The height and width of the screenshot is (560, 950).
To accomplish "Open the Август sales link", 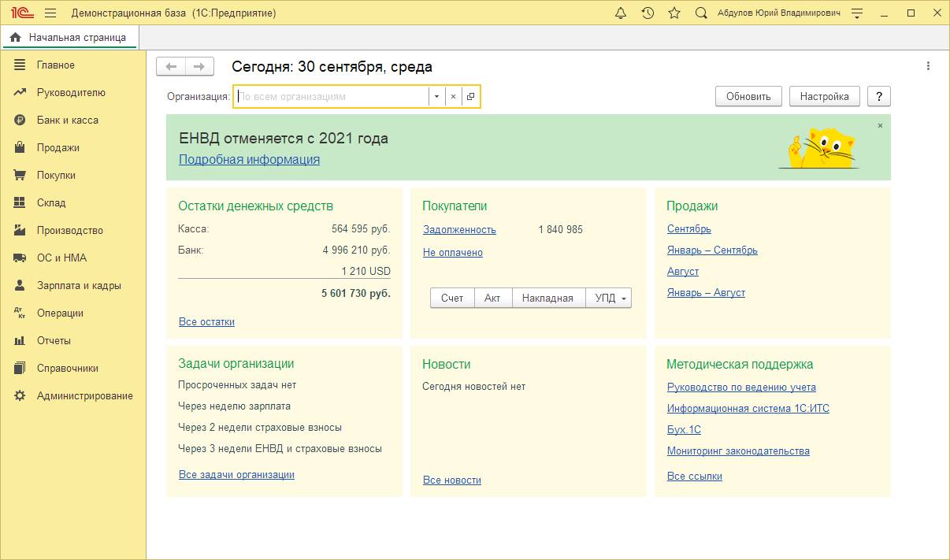I will tap(683, 272).
